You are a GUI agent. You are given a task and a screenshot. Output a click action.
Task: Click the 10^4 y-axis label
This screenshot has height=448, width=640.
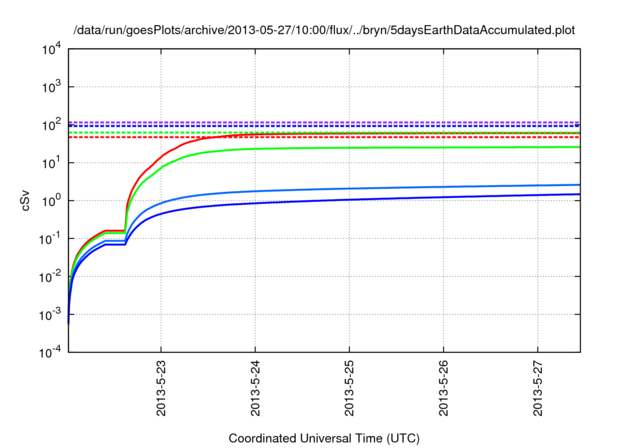52,50
